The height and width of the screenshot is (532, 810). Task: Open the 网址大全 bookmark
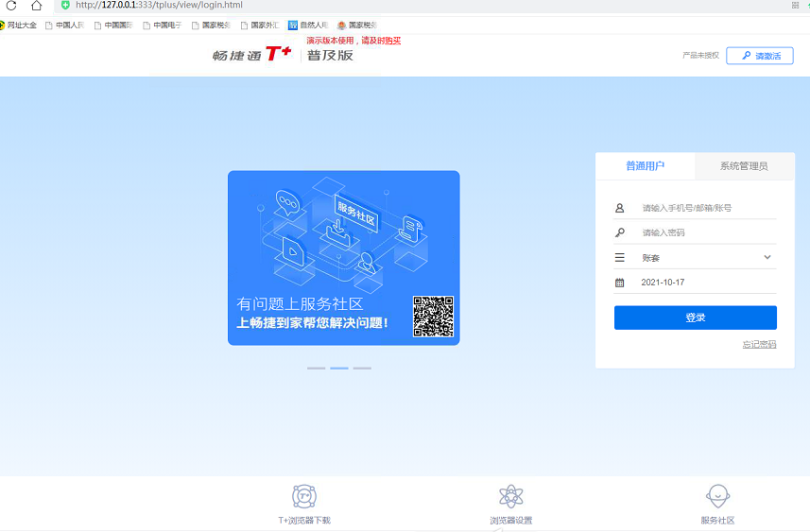18,25
